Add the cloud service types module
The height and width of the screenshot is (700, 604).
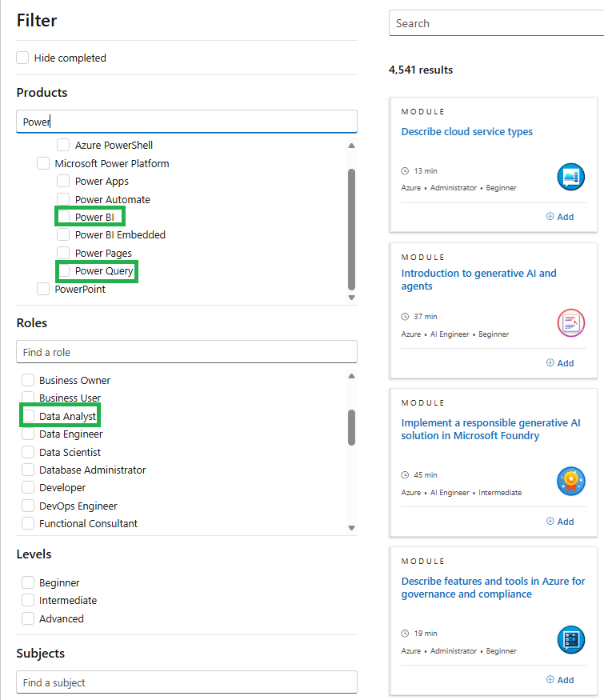click(x=560, y=217)
